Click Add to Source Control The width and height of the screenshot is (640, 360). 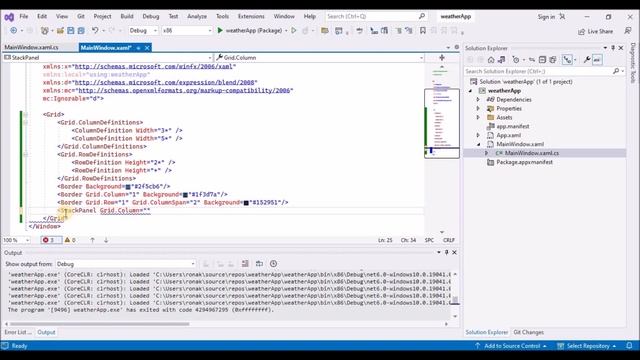510,346
